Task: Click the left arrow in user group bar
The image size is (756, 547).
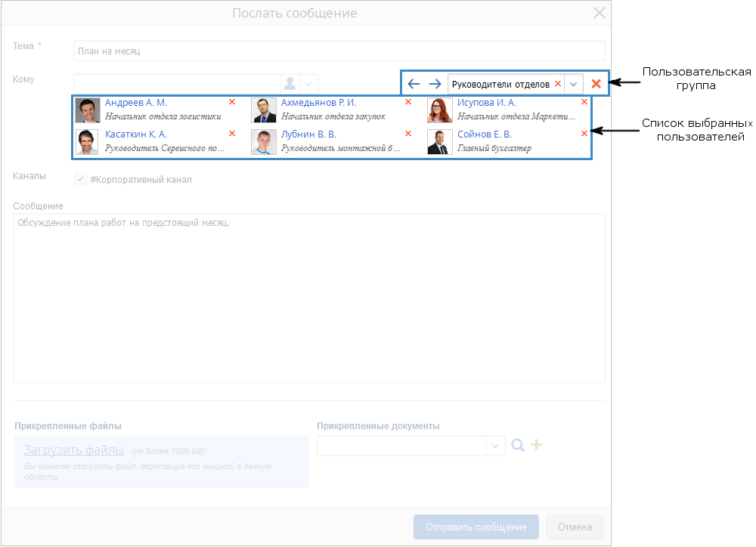Action: pos(414,84)
